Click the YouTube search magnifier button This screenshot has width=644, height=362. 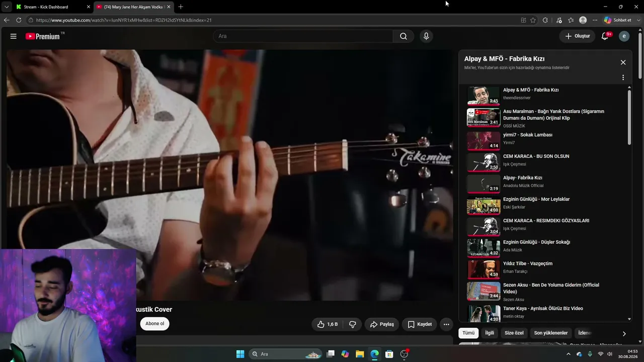404,36
